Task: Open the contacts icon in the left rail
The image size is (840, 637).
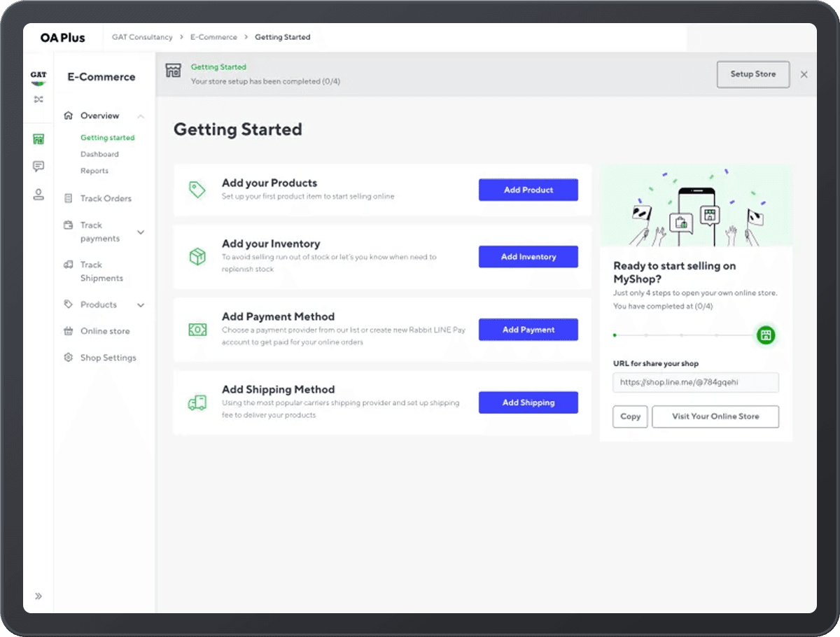Action: (38, 195)
